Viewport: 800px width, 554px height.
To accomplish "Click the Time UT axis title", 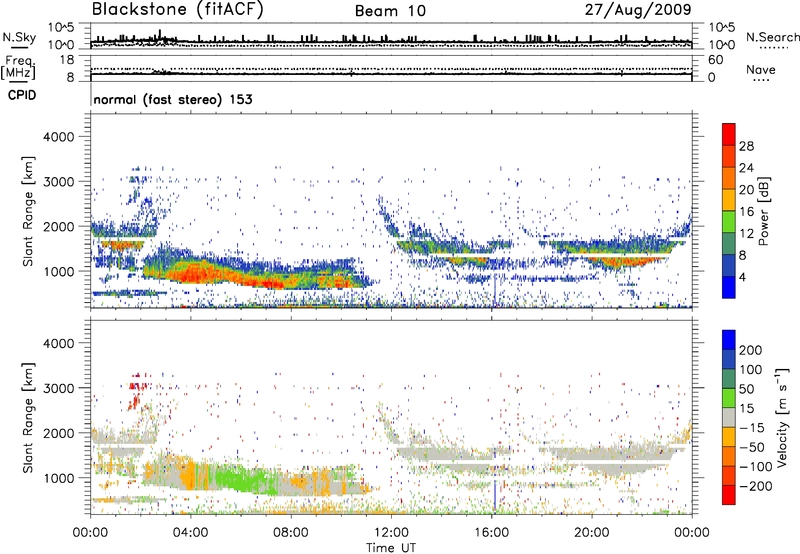I will tap(391, 548).
